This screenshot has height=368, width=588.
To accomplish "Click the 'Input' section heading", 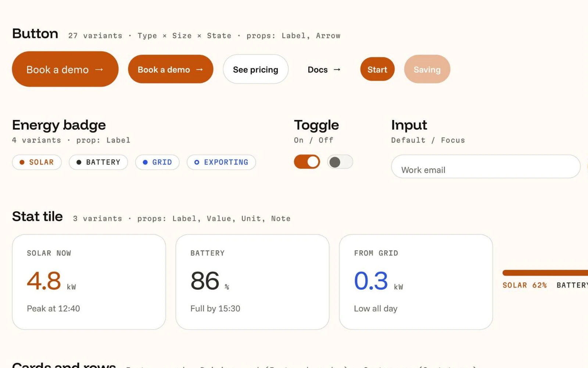I will coord(409,125).
